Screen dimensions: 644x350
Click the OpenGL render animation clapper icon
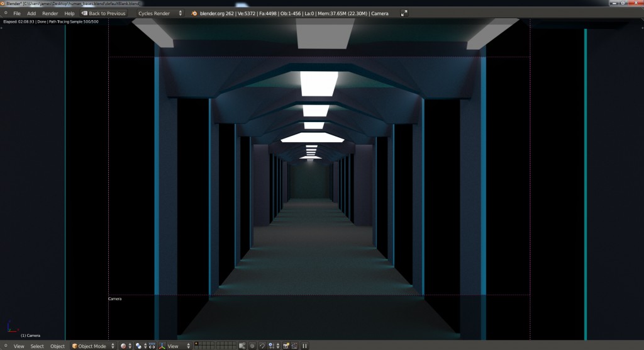point(294,346)
